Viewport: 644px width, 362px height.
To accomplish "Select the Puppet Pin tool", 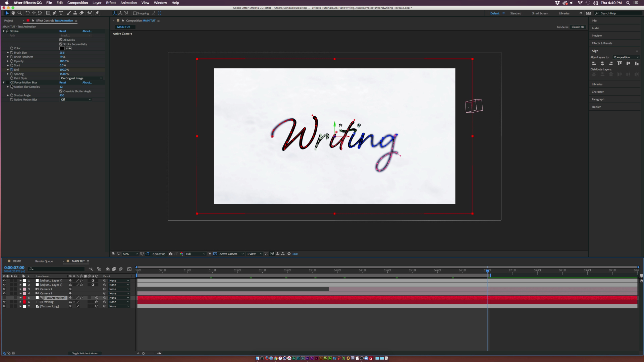I will pyautogui.click(x=98, y=13).
